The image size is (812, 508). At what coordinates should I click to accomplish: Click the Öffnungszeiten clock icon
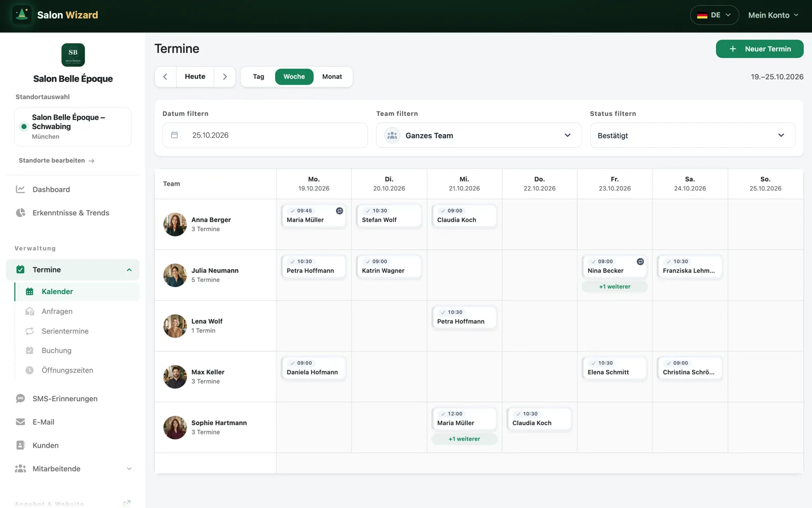pyautogui.click(x=29, y=370)
